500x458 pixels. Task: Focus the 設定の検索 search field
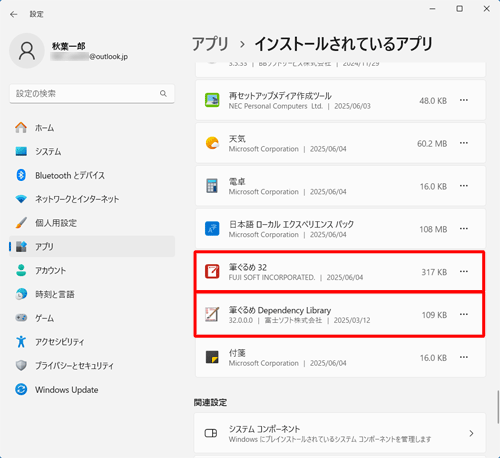pyautogui.click(x=92, y=94)
